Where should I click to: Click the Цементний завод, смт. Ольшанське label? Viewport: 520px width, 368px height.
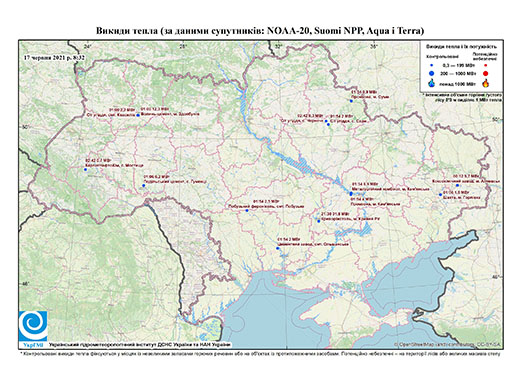[312, 244]
